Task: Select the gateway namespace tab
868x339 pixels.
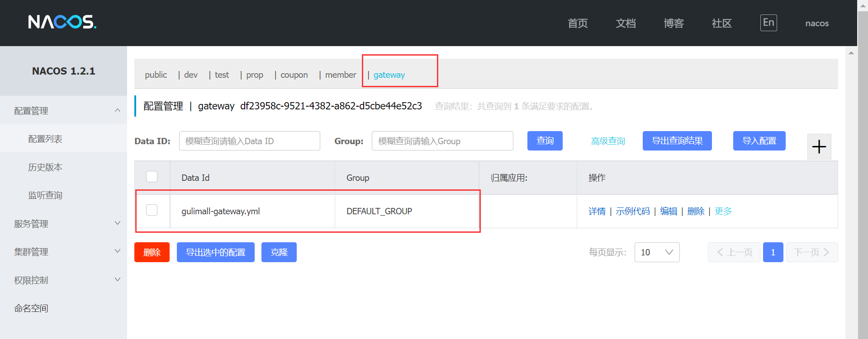Action: click(389, 75)
